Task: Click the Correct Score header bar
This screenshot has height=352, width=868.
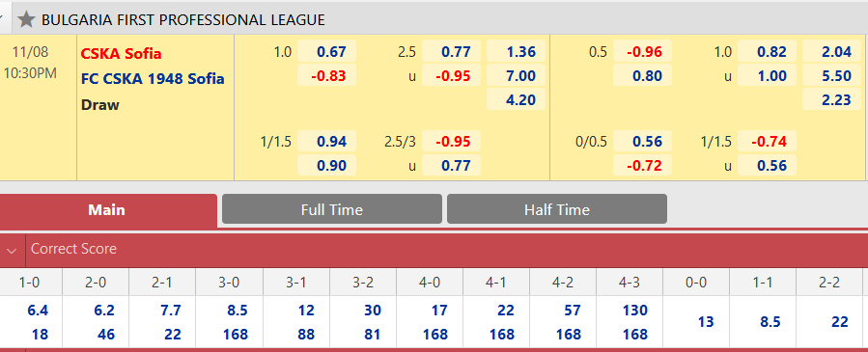Action: pyautogui.click(x=434, y=250)
